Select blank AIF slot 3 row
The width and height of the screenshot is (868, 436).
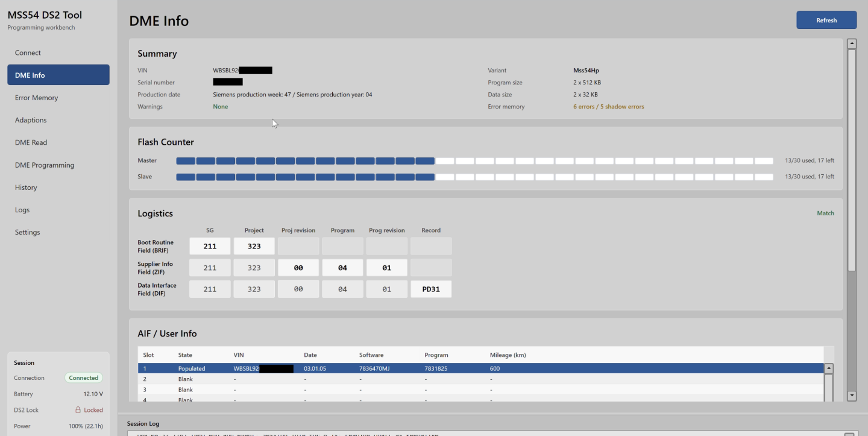pyautogui.click(x=480, y=390)
